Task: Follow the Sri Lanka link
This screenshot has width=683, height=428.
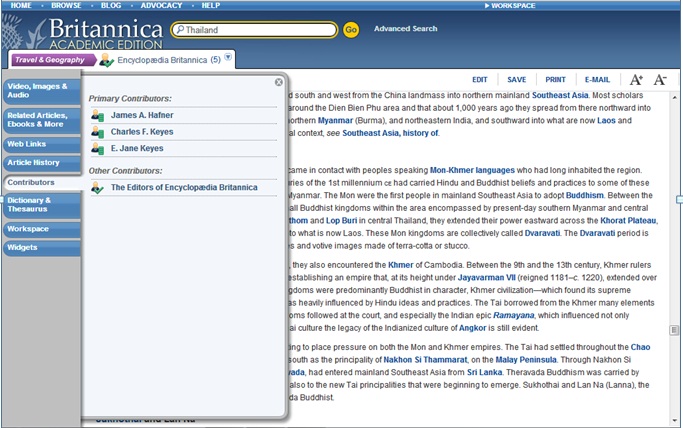Action: [x=484, y=373]
